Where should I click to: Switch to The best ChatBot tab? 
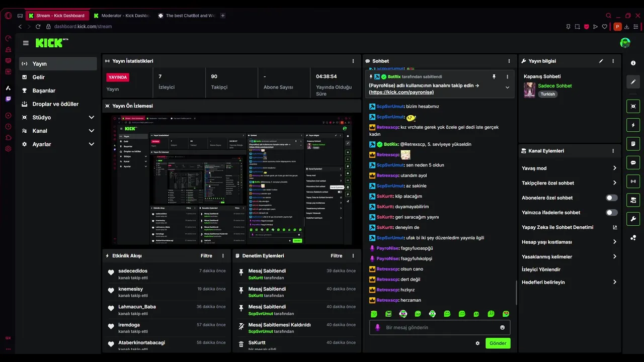[x=187, y=16]
